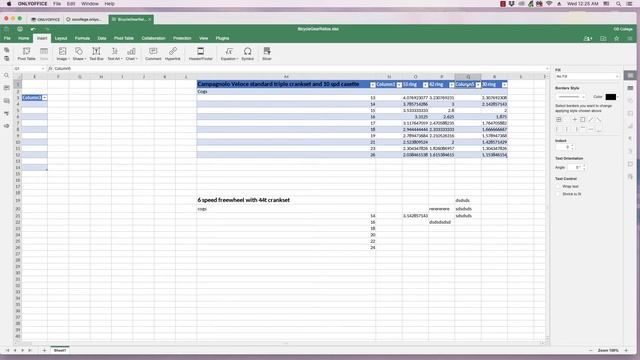Switch to the Layout ribbon tab

61,38
